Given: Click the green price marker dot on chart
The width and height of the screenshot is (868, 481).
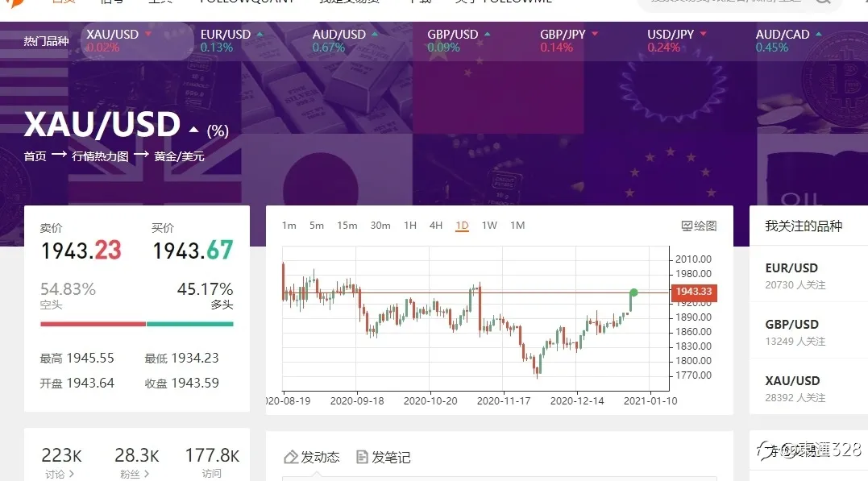Looking at the screenshot, I should tap(633, 292).
